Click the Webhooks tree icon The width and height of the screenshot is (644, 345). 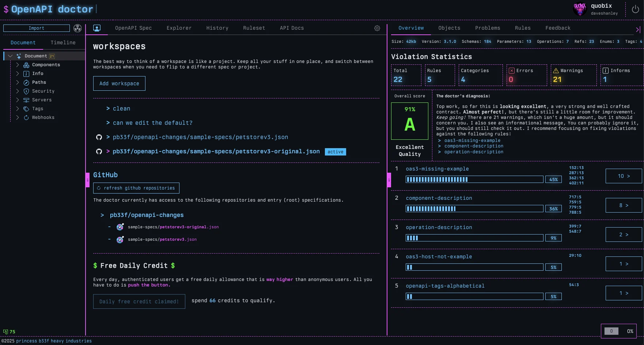(x=26, y=117)
